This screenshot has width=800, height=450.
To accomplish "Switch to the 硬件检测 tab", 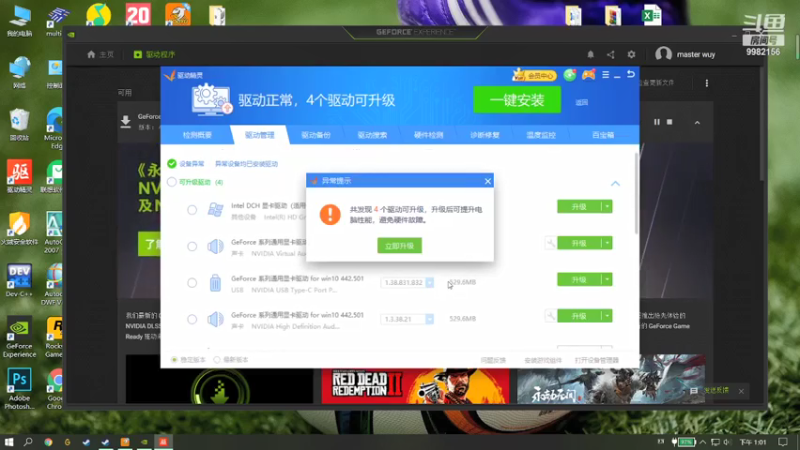I will click(428, 135).
